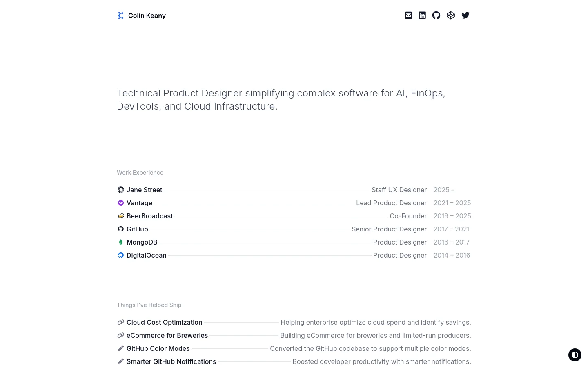Image resolution: width=588 pixels, height=368 pixels.
Task: Open Cloud Cost Optimization project
Action: 165,322
